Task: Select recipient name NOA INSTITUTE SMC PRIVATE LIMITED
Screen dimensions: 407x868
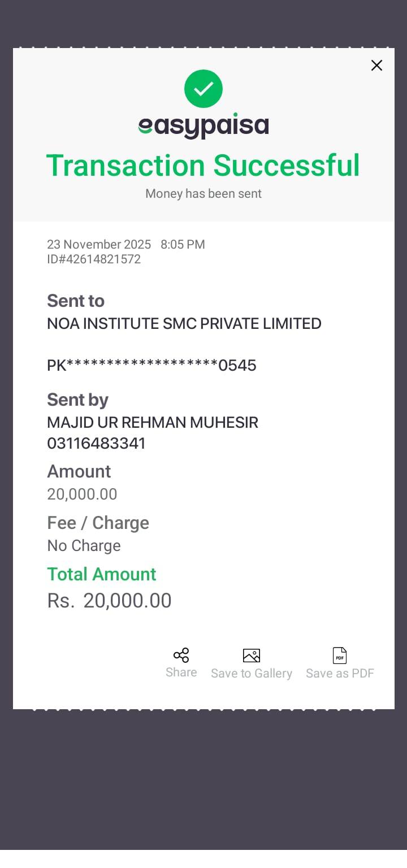Action: 184,323
